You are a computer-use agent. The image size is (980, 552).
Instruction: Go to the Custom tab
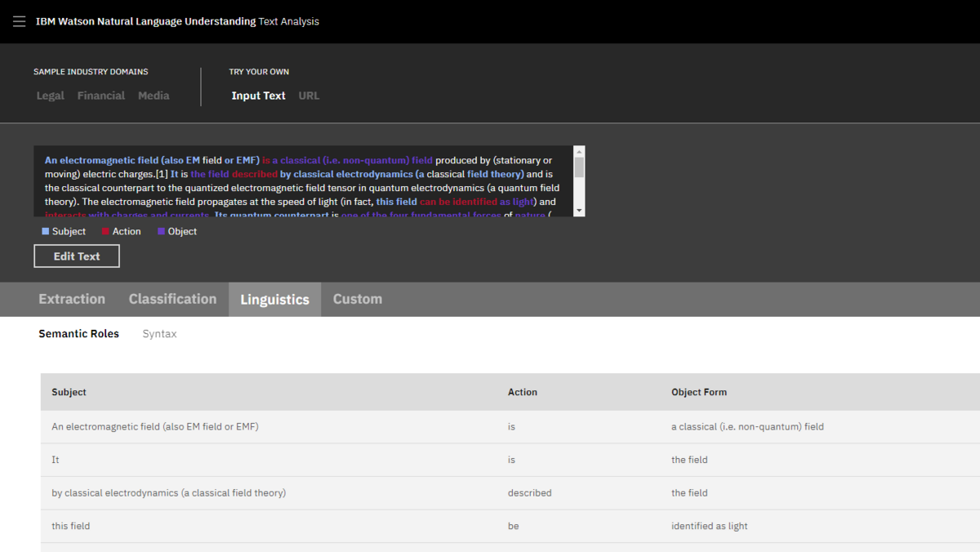pyautogui.click(x=357, y=299)
